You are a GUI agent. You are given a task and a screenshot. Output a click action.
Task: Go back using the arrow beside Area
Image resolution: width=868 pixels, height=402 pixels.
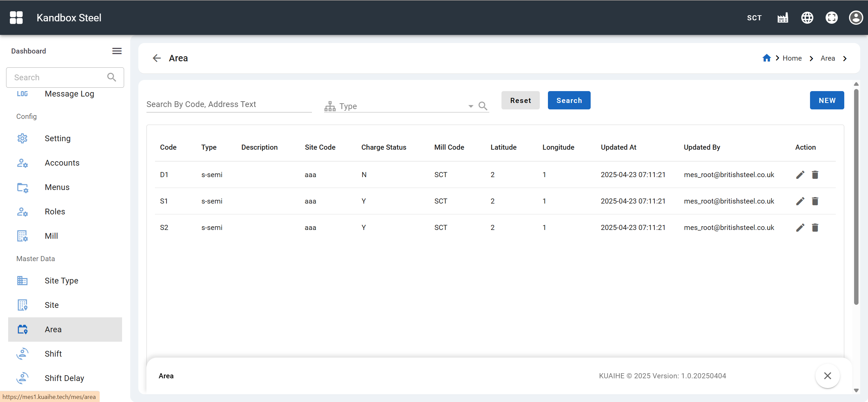tap(157, 58)
